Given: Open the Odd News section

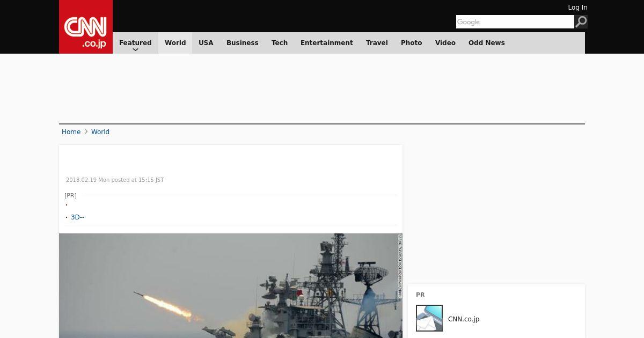Looking at the screenshot, I should (x=487, y=43).
